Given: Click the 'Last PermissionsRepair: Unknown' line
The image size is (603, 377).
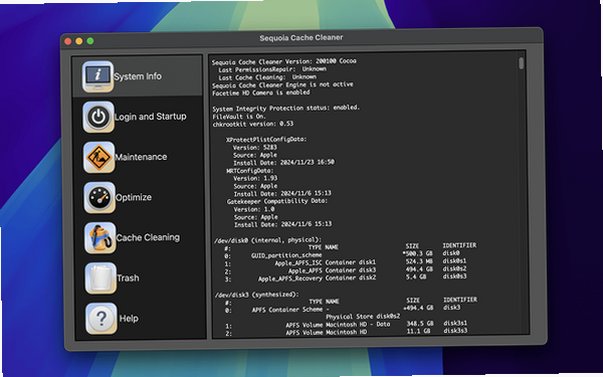Looking at the screenshot, I should (272, 70).
